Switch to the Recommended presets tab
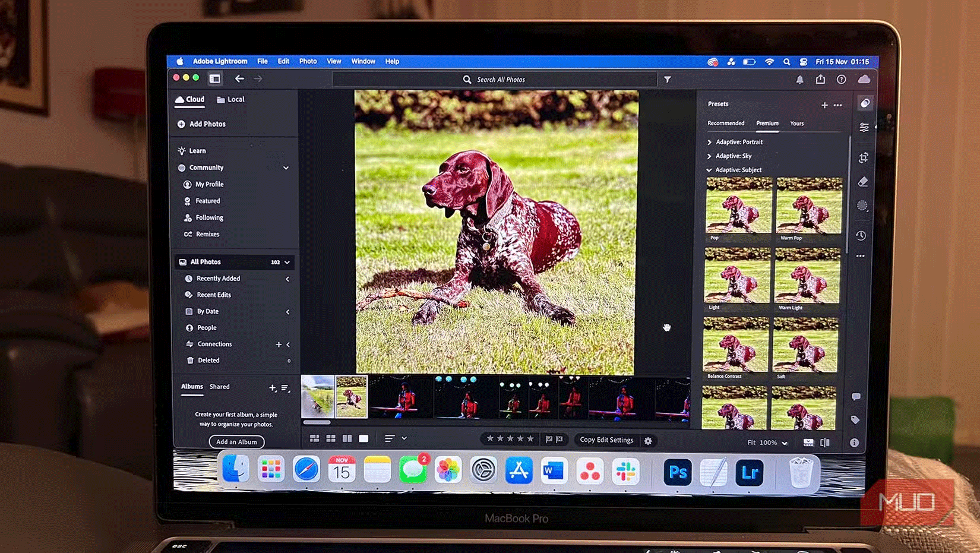Image resolution: width=980 pixels, height=553 pixels. tap(726, 123)
